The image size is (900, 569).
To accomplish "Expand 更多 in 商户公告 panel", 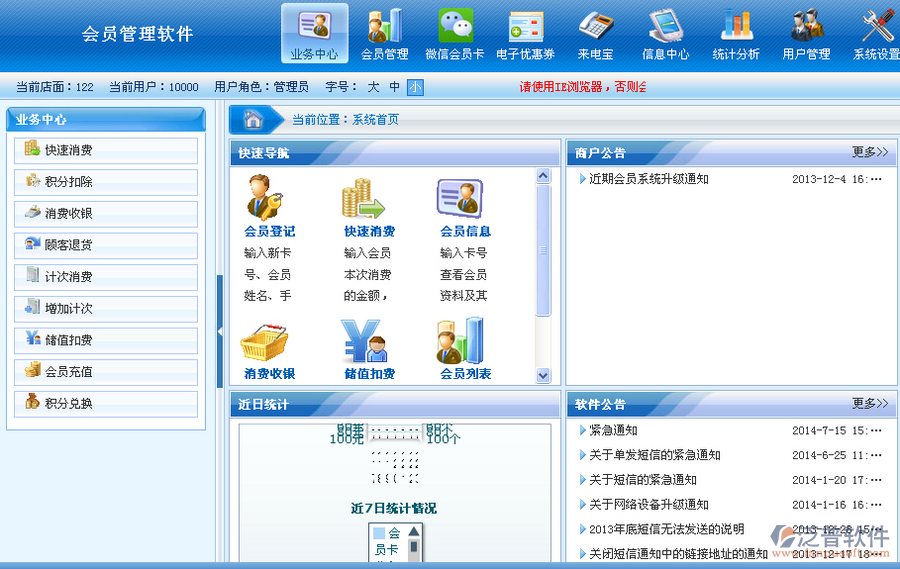I will pyautogui.click(x=869, y=152).
